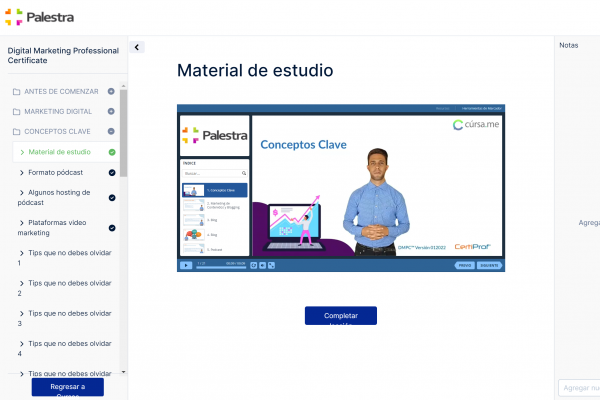Click the folder icon beside MARKETING DIGITAL
Viewport: 600px width, 400px height.
click(16, 112)
